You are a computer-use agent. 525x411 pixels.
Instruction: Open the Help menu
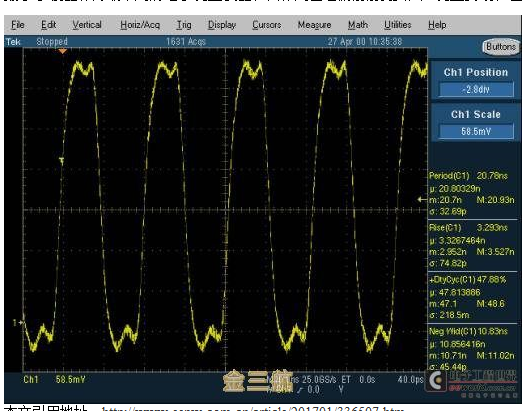click(437, 25)
